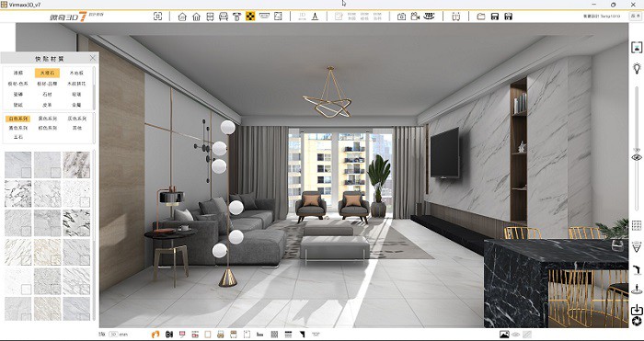This screenshot has width=644, height=341.
Task: Activate the orange footprints walk mode icon
Action: tap(155, 335)
